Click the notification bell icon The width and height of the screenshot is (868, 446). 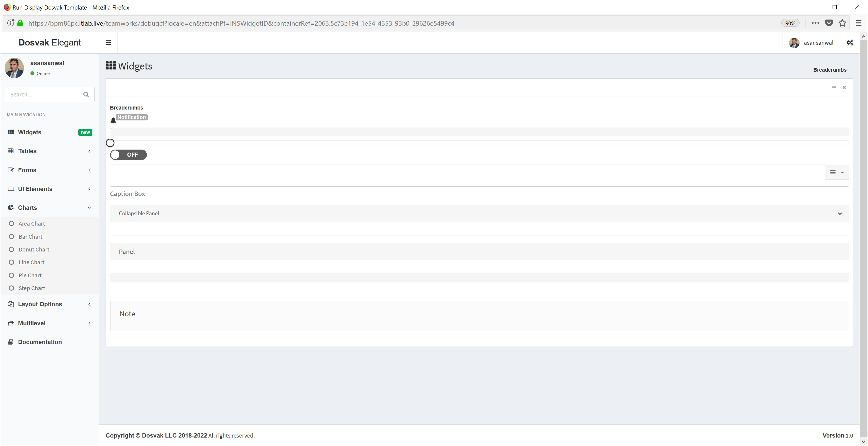tap(113, 121)
